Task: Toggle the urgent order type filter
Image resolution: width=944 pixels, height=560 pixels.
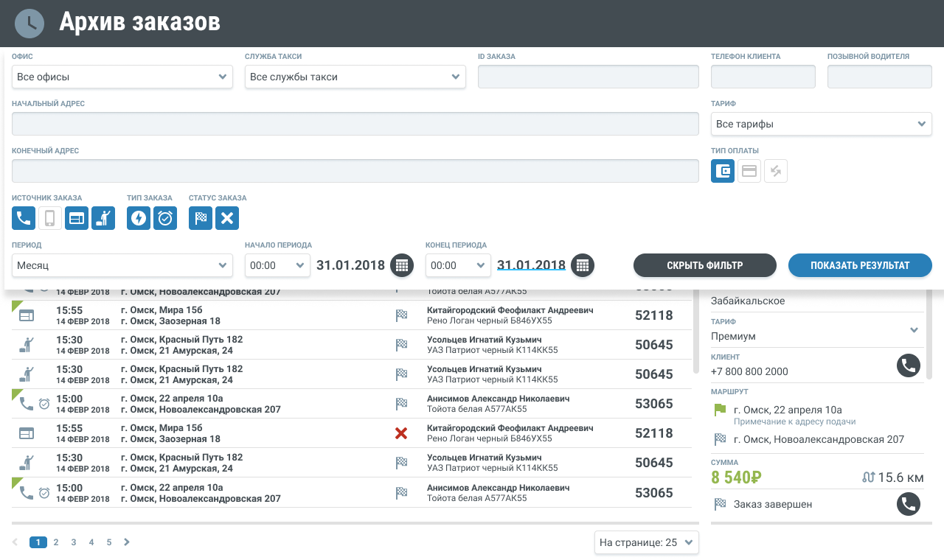Action: point(139,218)
